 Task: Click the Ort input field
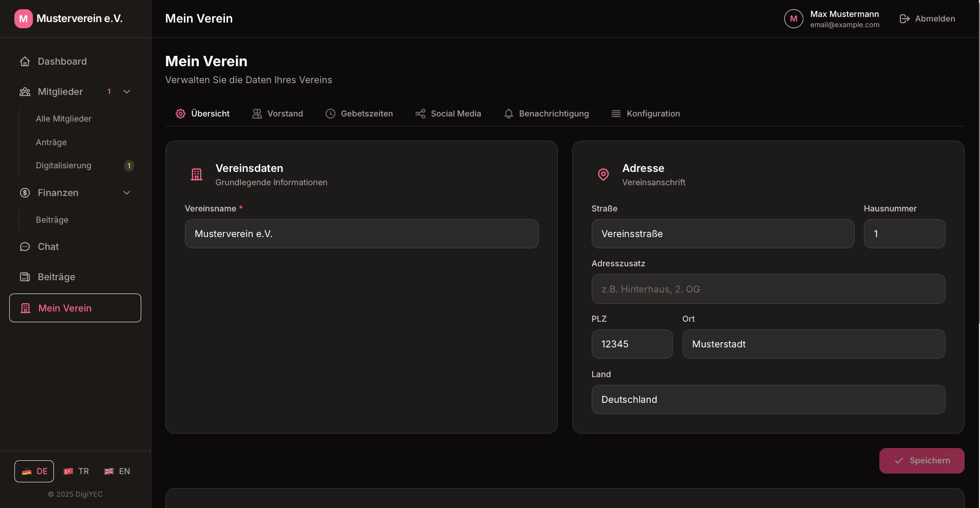pos(814,344)
